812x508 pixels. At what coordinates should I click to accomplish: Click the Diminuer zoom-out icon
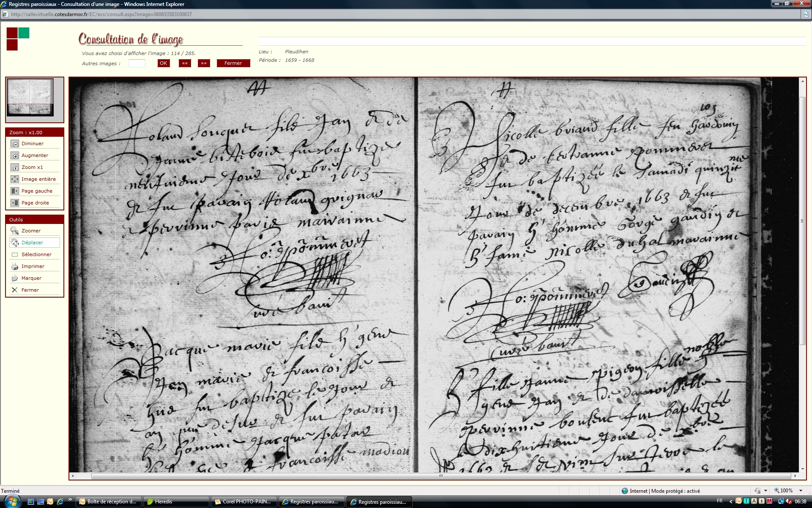[x=15, y=144]
